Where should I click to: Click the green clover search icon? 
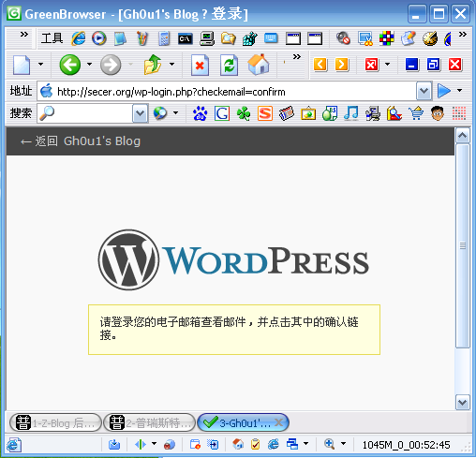[244, 113]
